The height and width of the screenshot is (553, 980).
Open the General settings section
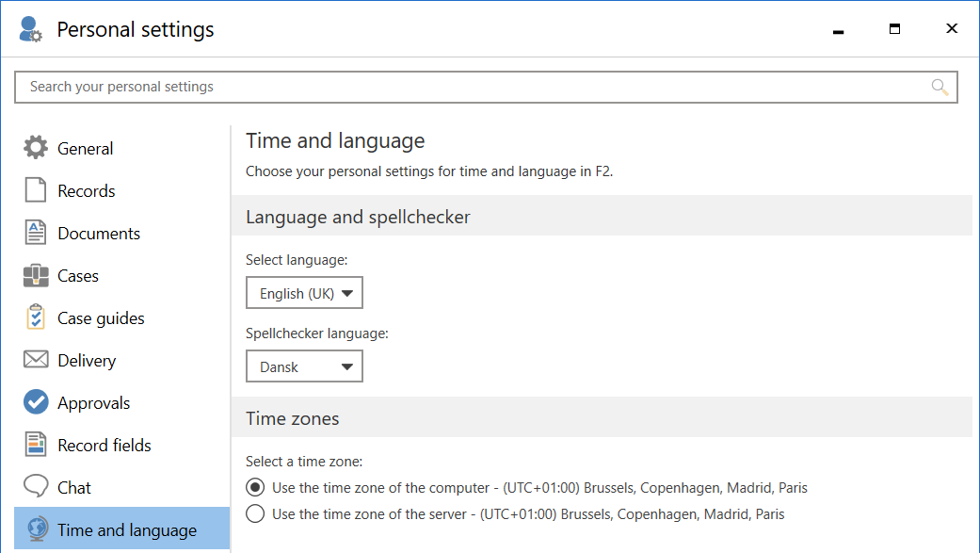click(121, 148)
